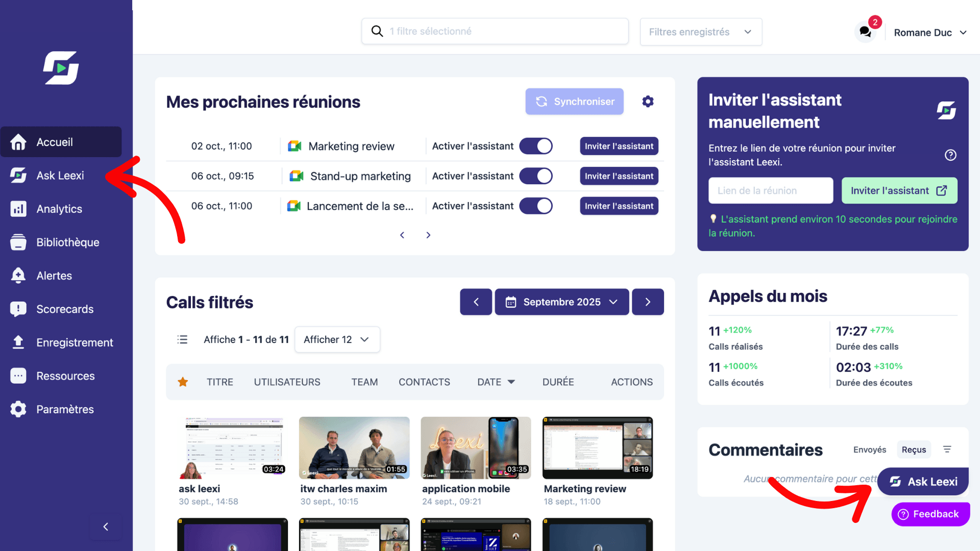Open notifications with the chat bubble badge
Screen dimensions: 980x551
pyautogui.click(x=865, y=31)
